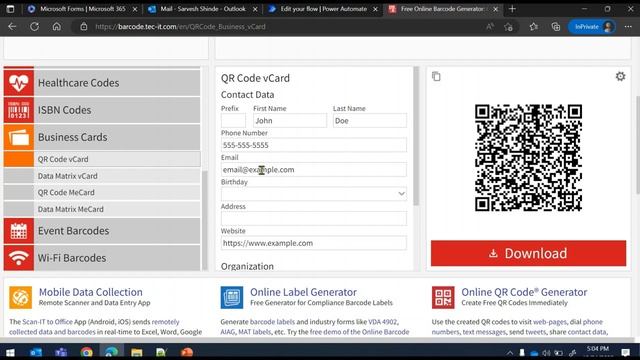This screenshot has height=360, width=640.
Task: Click the Address input field
Action: click(x=313, y=218)
